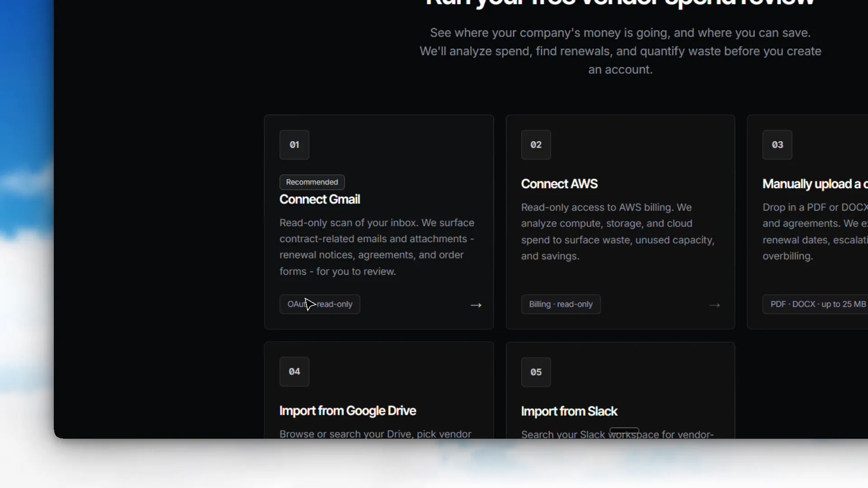This screenshot has height=488, width=868.
Task: Click the OAuth read-only tag
Action: coord(320,305)
